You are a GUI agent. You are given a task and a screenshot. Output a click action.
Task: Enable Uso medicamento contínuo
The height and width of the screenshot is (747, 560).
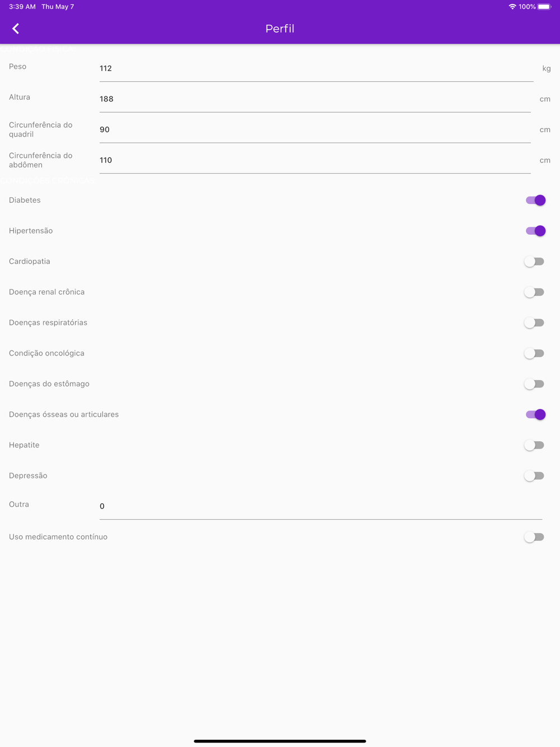[x=534, y=537]
